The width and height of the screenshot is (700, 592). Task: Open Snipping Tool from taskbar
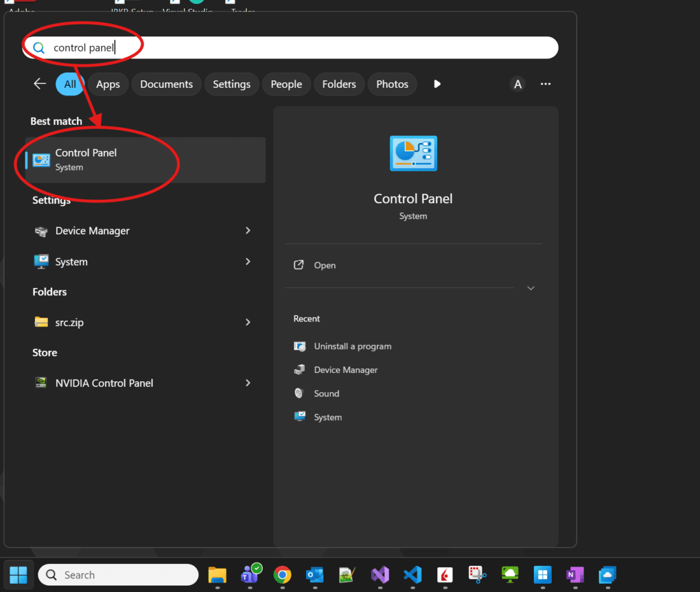point(477,575)
